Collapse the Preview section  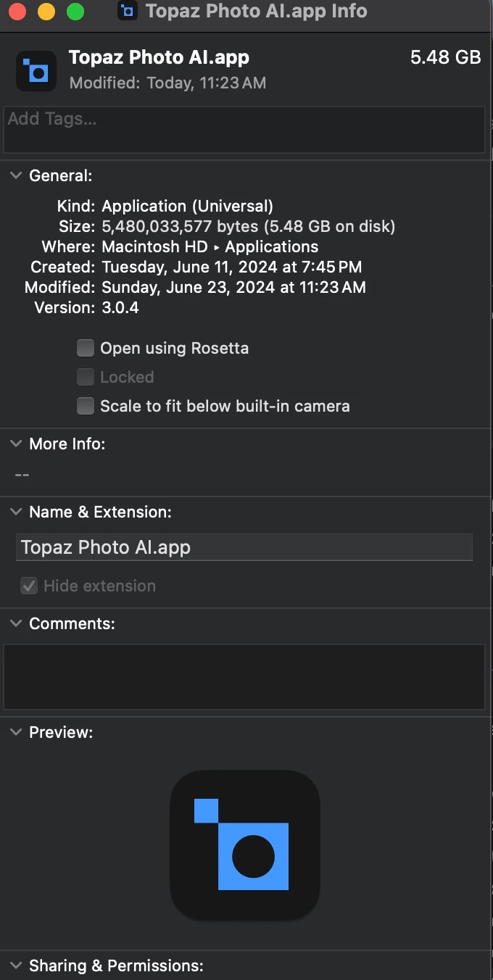click(x=15, y=732)
